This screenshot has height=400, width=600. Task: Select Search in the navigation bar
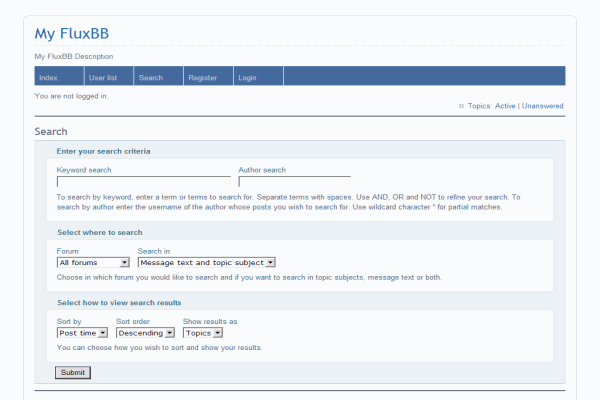point(150,77)
